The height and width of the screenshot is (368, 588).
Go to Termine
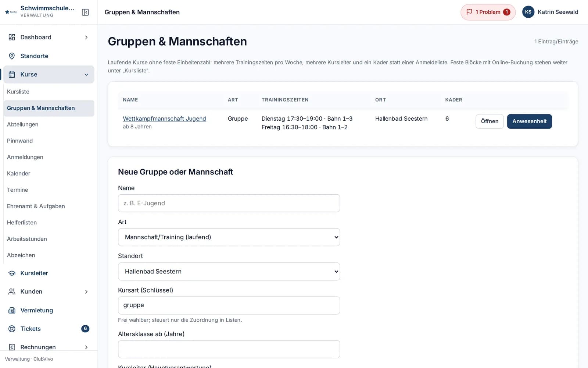tap(49, 190)
